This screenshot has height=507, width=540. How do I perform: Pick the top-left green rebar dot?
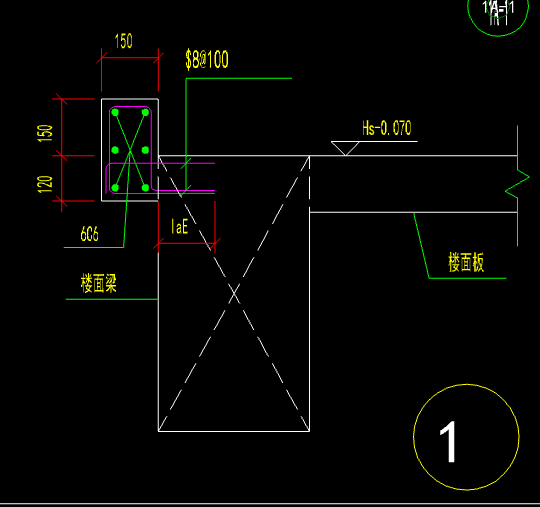(x=115, y=113)
